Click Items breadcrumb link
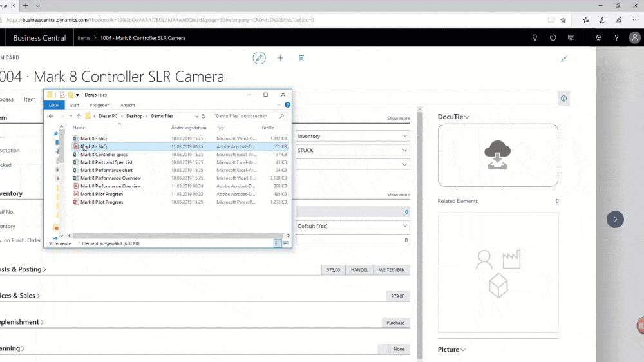The width and height of the screenshot is (644, 362). tap(84, 38)
